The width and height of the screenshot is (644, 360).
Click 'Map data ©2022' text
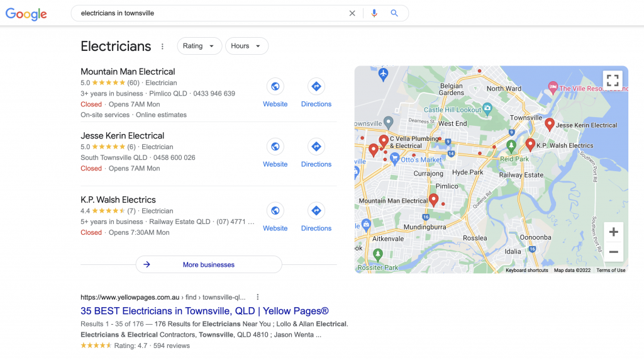pos(572,270)
